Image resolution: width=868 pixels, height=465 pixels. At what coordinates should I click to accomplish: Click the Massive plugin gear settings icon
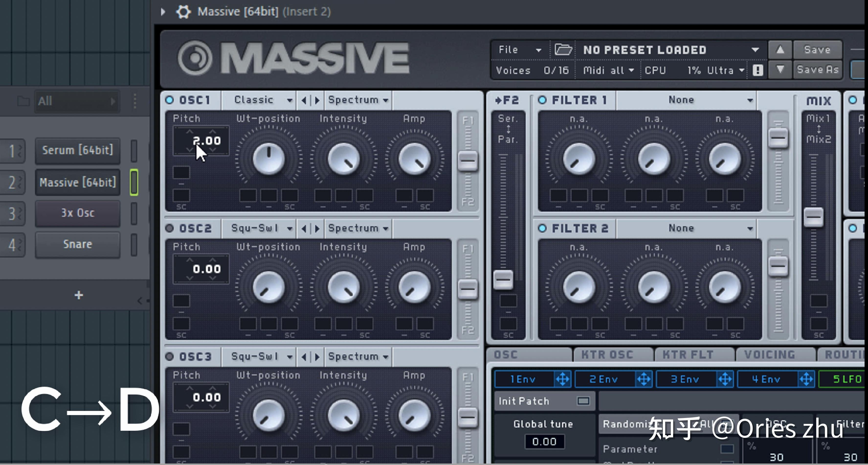coord(183,12)
